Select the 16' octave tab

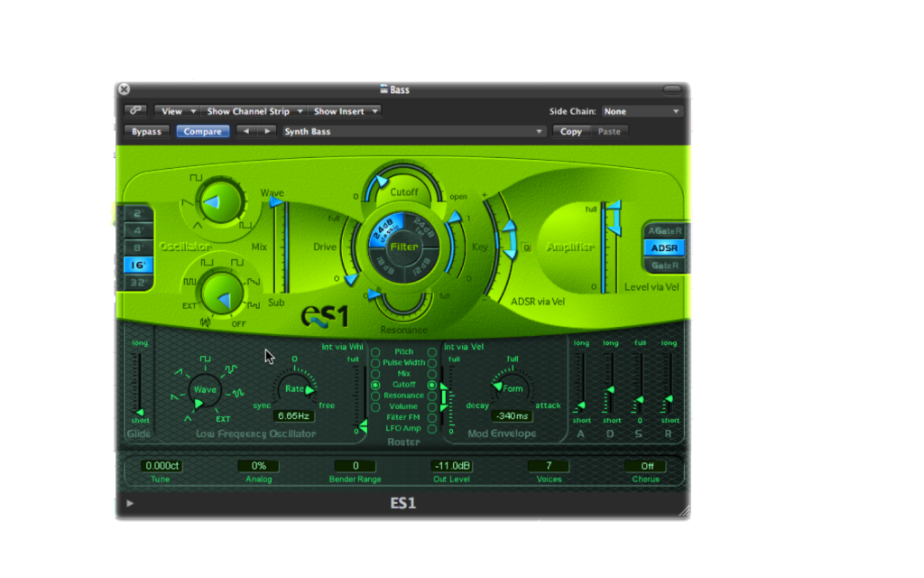pyautogui.click(x=138, y=265)
